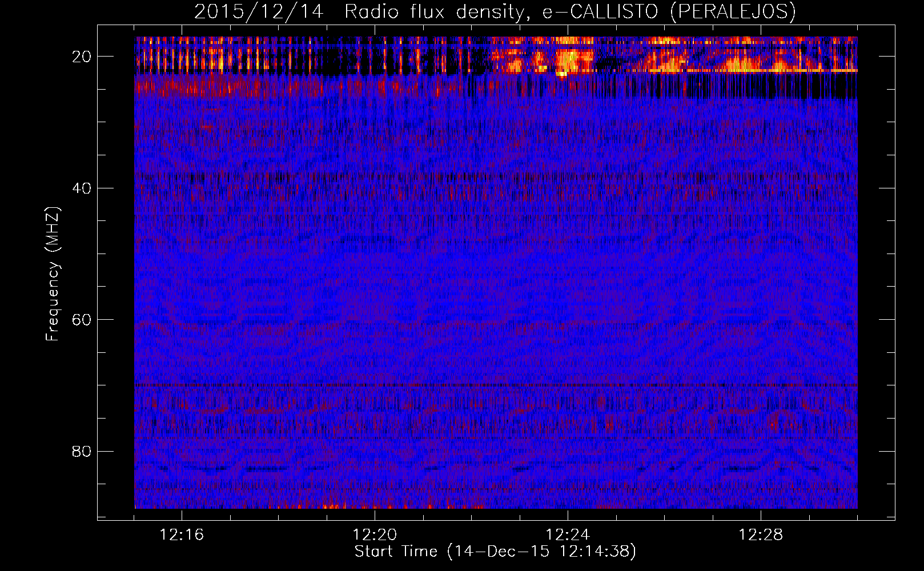The height and width of the screenshot is (571, 924).
Task: Click the 20 MHz frequency tick label
Action: click(x=82, y=57)
